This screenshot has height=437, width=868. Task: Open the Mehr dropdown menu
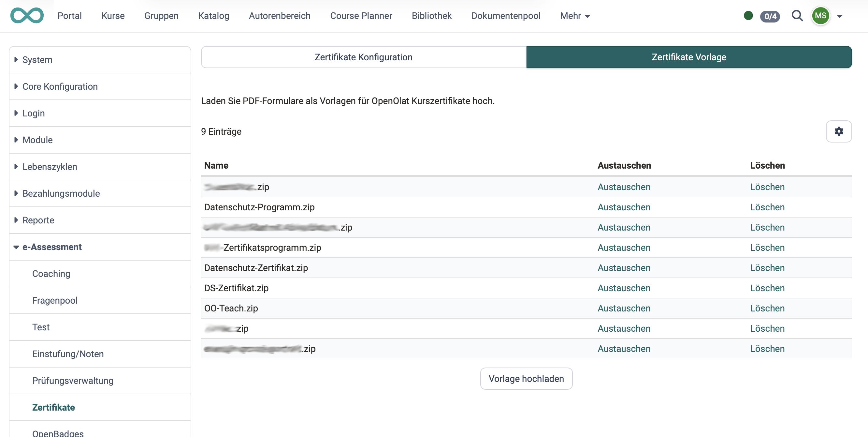point(574,16)
